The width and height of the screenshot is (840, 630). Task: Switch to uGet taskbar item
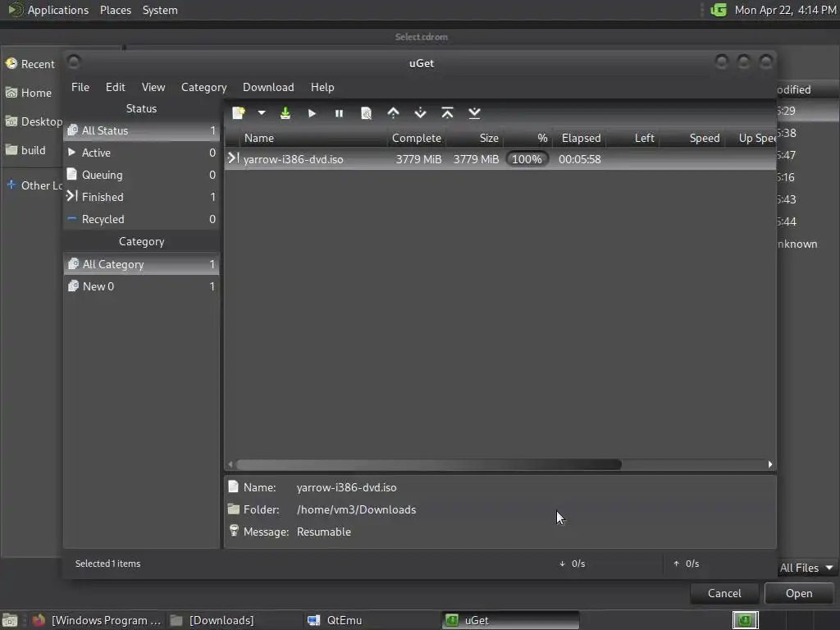(511, 620)
